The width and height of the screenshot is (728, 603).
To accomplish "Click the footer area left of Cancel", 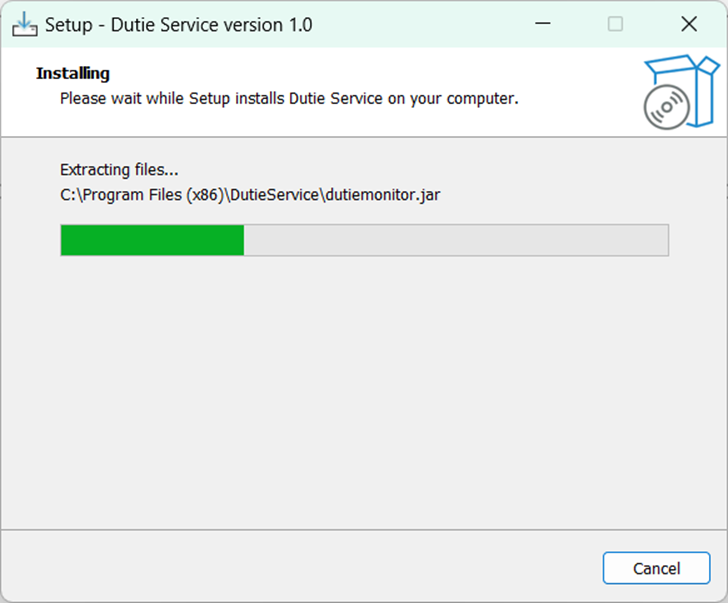I will 300,568.
